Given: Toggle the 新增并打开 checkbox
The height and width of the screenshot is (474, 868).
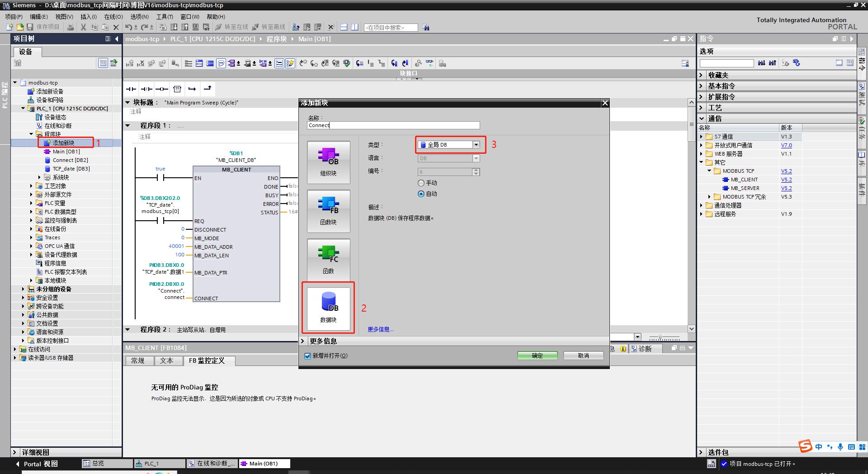Looking at the screenshot, I should click(x=308, y=356).
